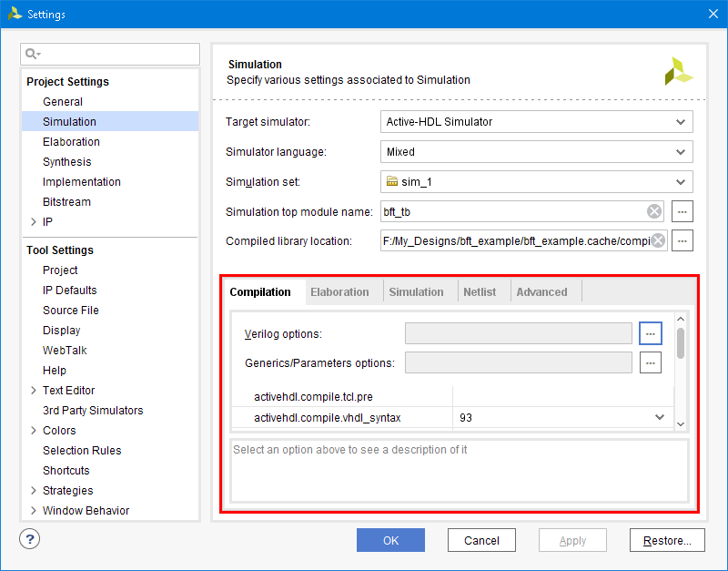The width and height of the screenshot is (728, 571).
Task: Click the compilation options vertical scrollbar
Action: click(x=681, y=343)
